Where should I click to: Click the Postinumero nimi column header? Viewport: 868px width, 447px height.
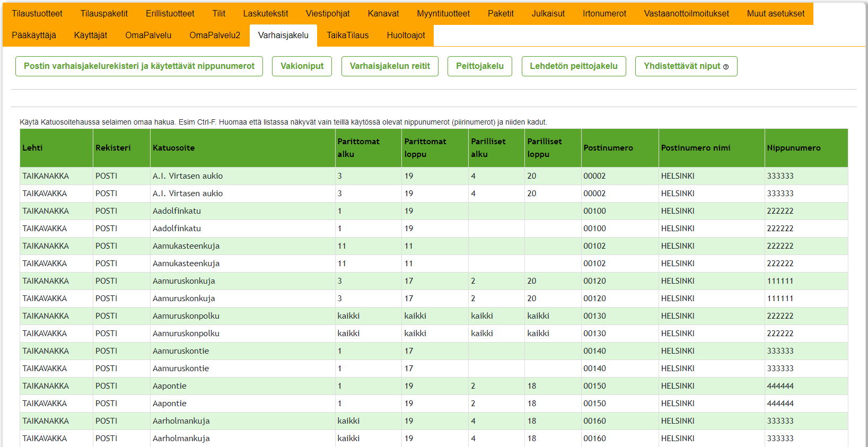click(712, 148)
